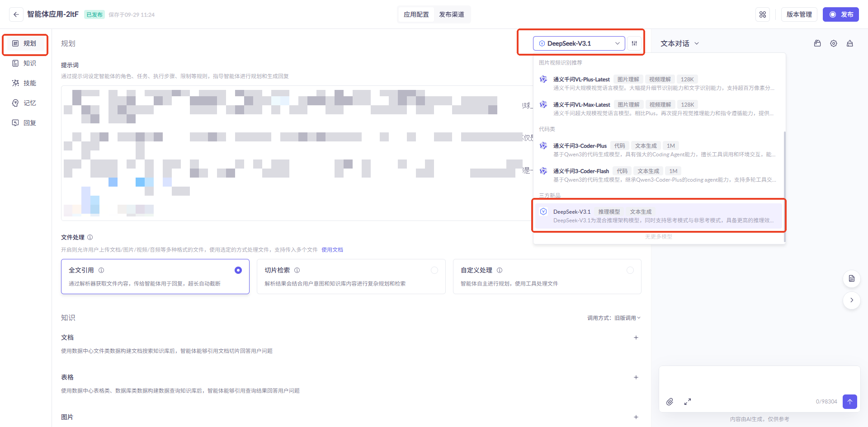The height and width of the screenshot is (427, 868).
Task: Add a table knowledge base with 表格 plus
Action: pos(636,377)
